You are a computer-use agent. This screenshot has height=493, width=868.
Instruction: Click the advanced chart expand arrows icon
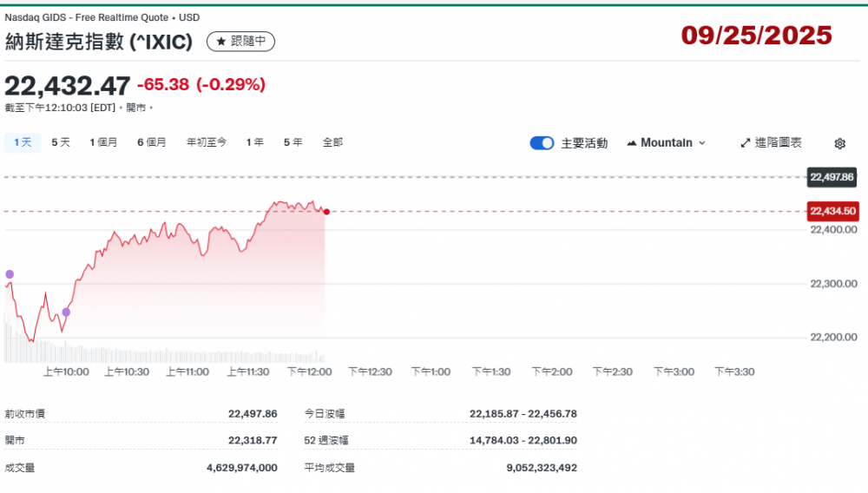pyautogui.click(x=746, y=142)
